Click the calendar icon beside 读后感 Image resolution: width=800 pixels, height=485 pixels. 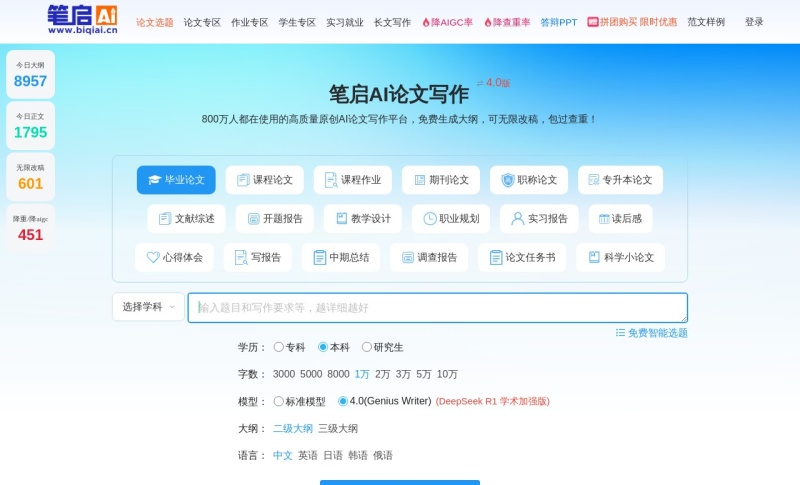click(604, 219)
